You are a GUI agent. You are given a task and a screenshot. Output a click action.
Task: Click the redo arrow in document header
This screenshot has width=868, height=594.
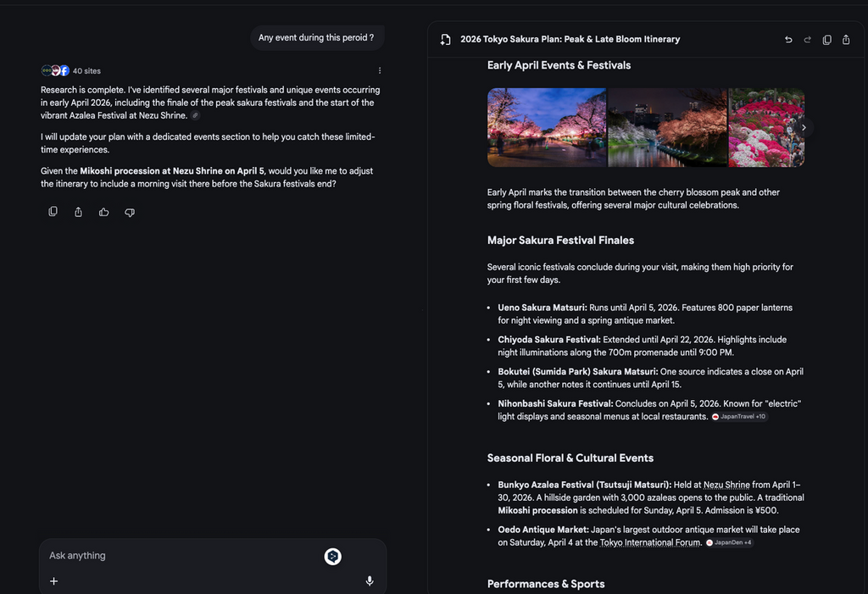tap(807, 40)
